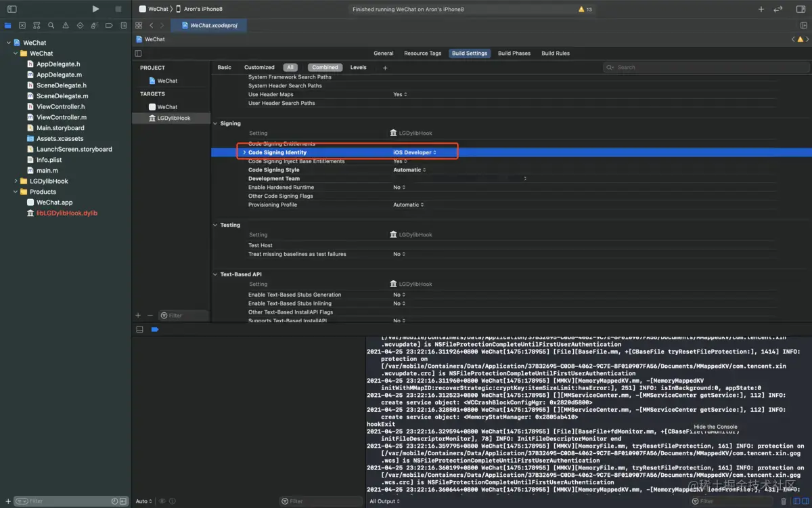The height and width of the screenshot is (508, 812).
Task: Toggle the inspector panel icon
Action: [800, 9]
